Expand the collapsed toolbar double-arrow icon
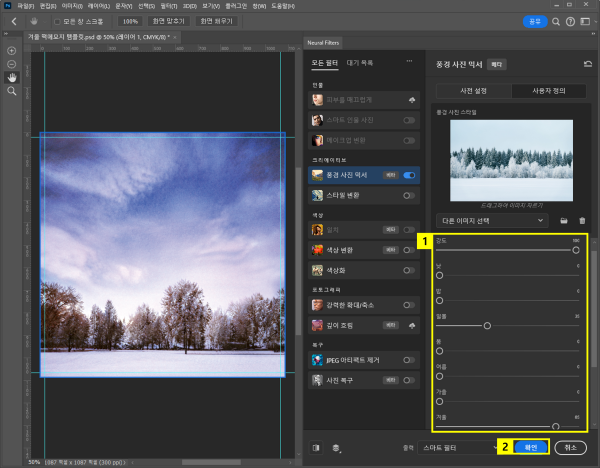 [x=6, y=34]
